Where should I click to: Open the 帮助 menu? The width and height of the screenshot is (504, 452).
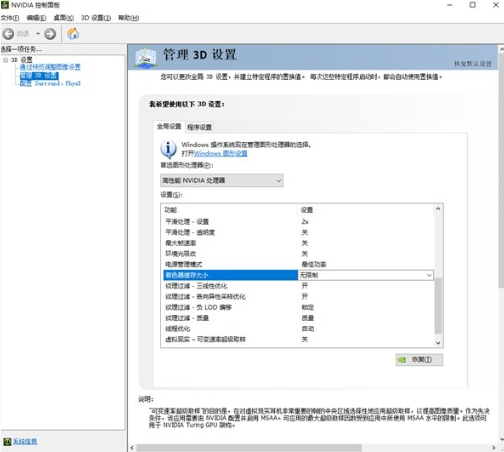(x=128, y=18)
